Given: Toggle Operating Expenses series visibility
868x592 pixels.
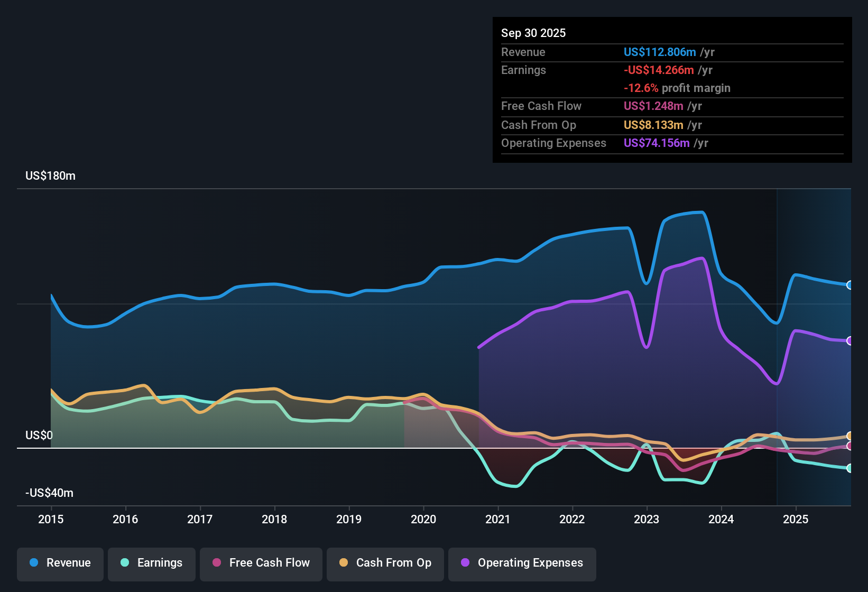Looking at the screenshot, I should pyautogui.click(x=522, y=563).
